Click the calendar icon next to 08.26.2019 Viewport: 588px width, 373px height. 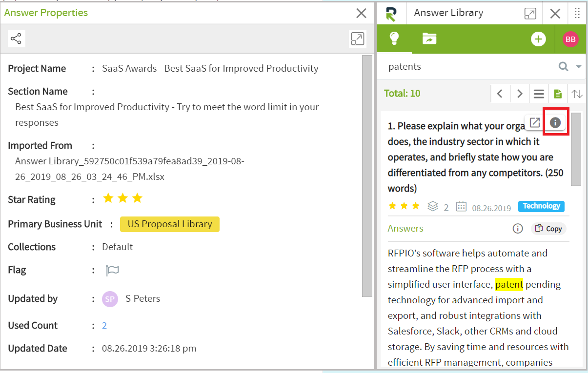(x=461, y=207)
